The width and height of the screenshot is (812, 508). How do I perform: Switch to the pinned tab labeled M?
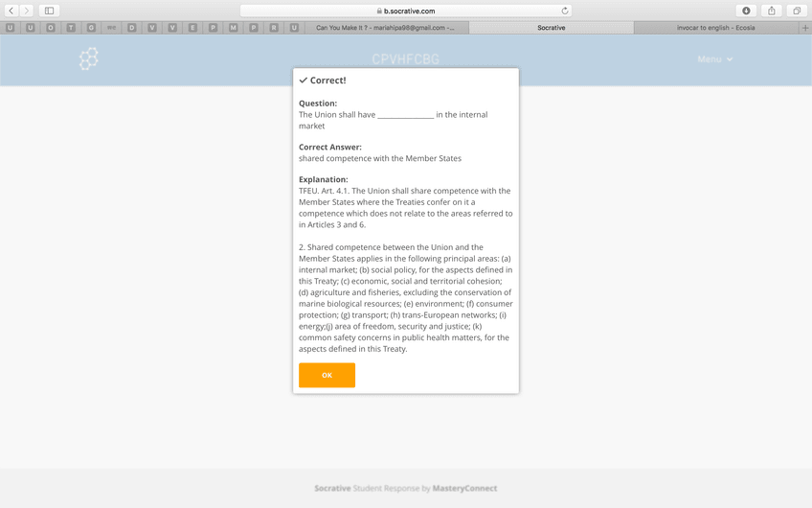pos(233,28)
